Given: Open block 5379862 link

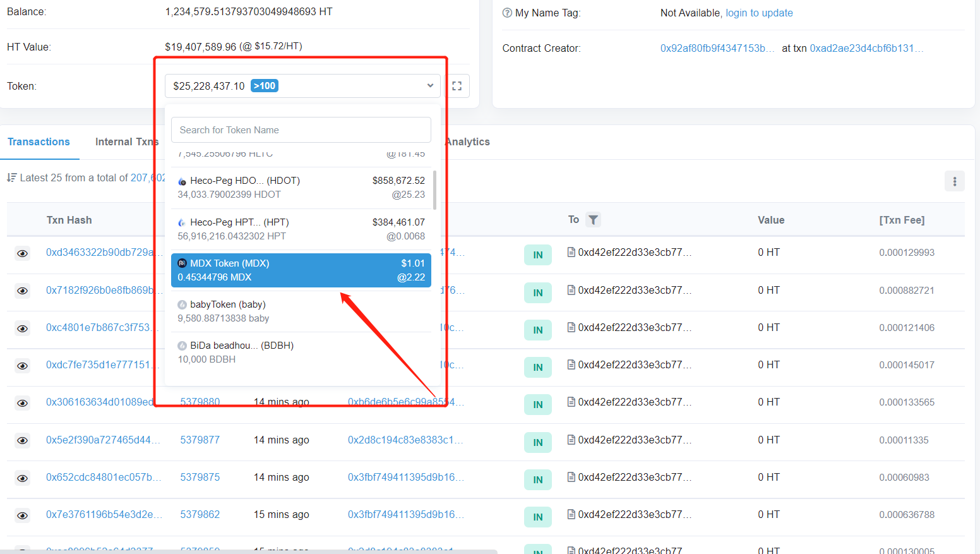Looking at the screenshot, I should pyautogui.click(x=200, y=514).
